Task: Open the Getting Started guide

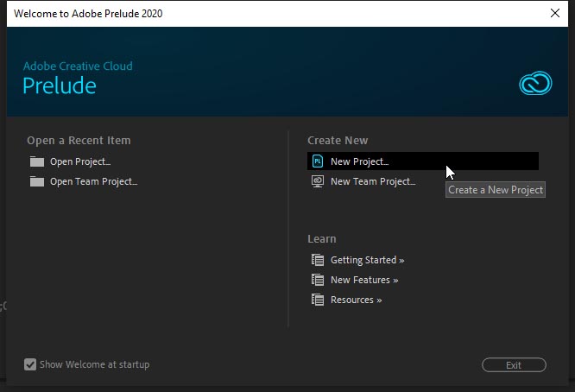Action: tap(368, 260)
